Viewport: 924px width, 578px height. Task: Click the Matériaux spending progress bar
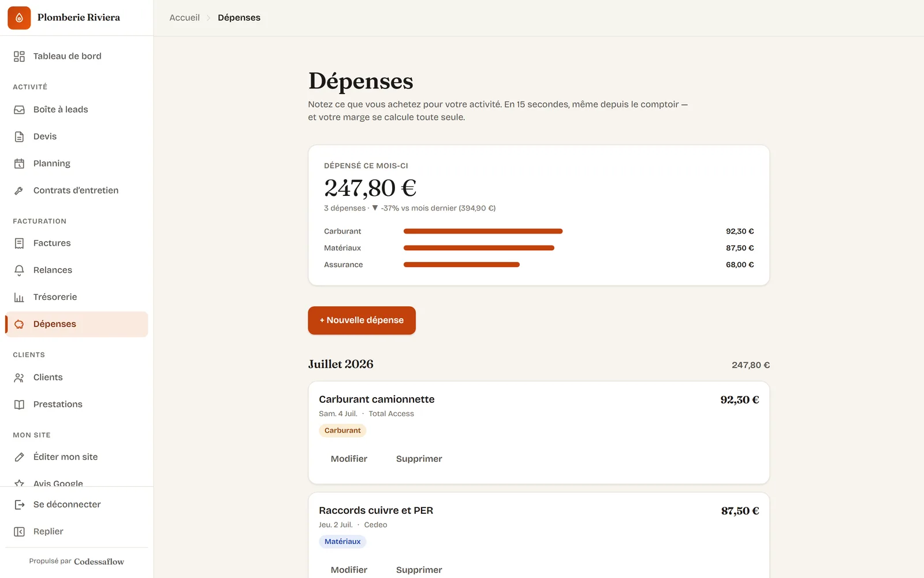pos(479,248)
